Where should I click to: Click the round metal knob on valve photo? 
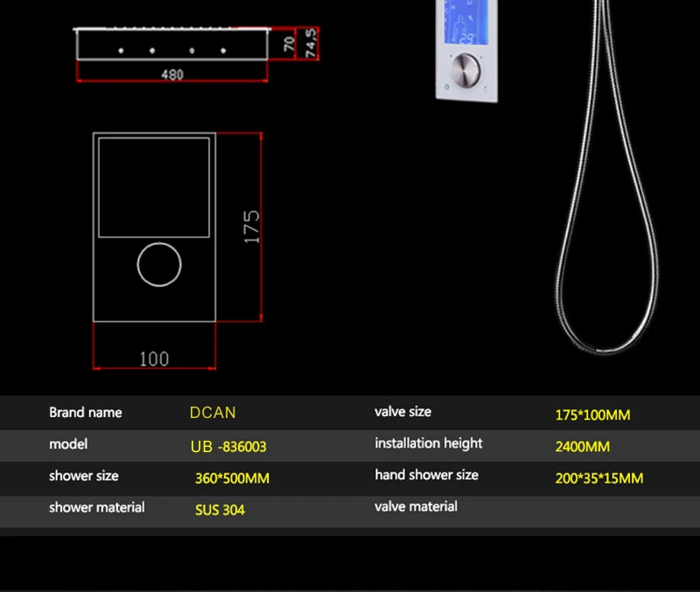click(465, 70)
